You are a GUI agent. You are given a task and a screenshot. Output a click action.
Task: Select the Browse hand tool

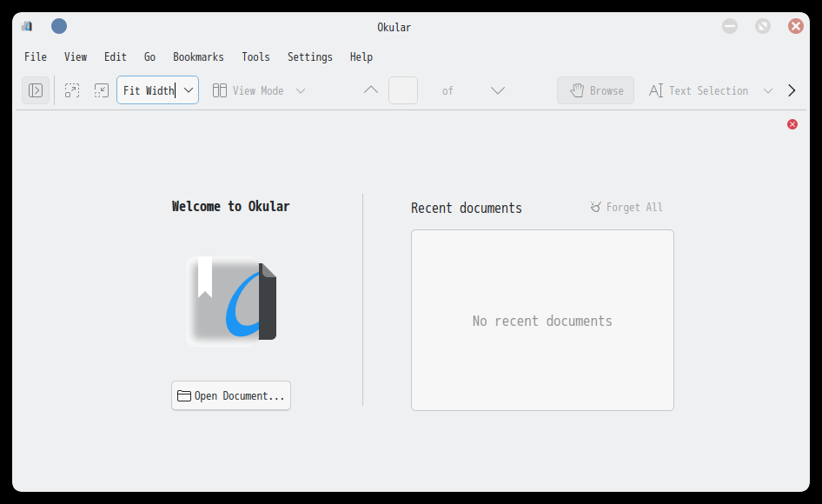coord(595,90)
